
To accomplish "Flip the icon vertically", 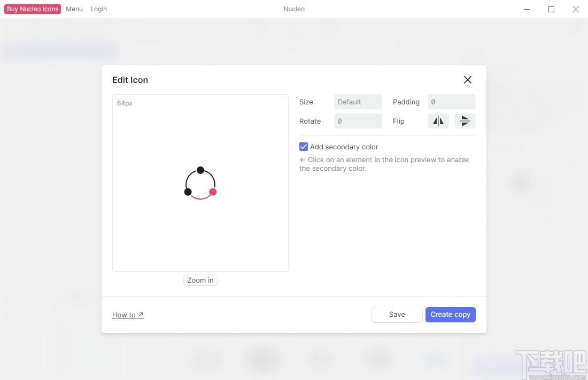I will pos(465,121).
